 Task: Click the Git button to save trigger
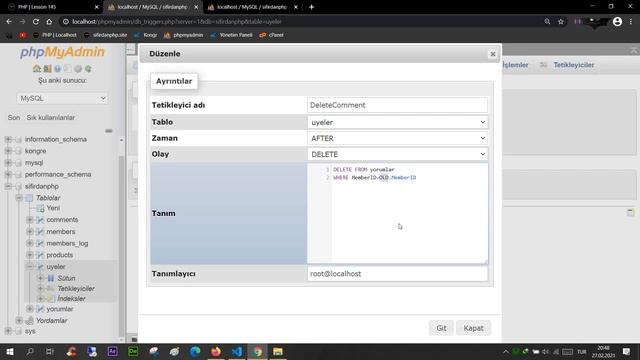coord(441,328)
